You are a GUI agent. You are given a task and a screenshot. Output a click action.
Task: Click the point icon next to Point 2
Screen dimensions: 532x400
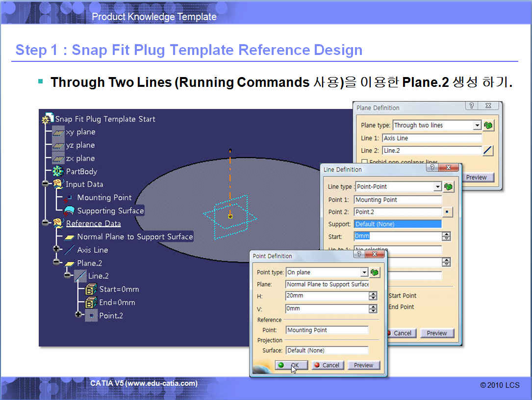(448, 212)
